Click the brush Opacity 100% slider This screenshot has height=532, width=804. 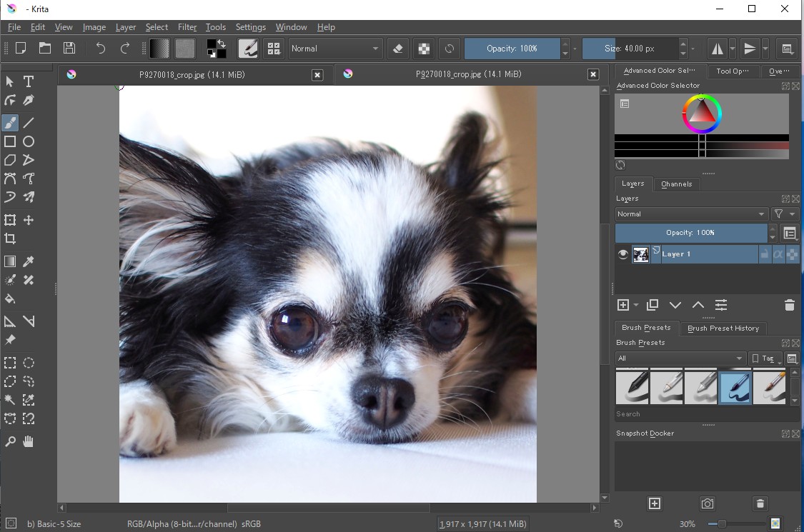[512, 49]
